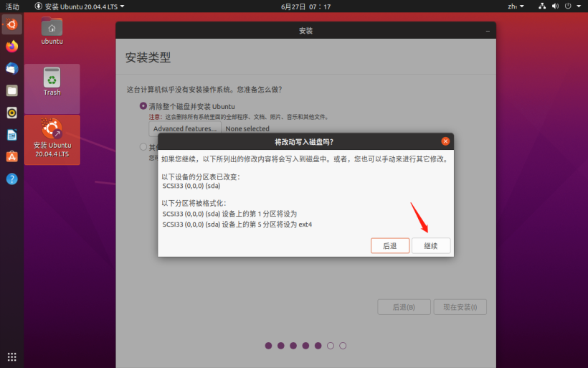Open the Help icon in dock

[x=11, y=179]
